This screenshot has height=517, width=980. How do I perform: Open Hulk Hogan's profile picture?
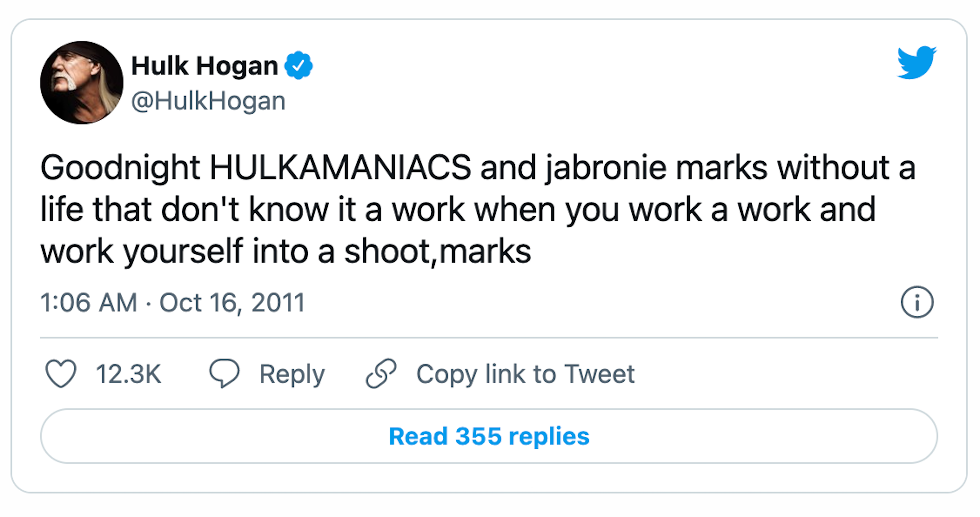82,83
